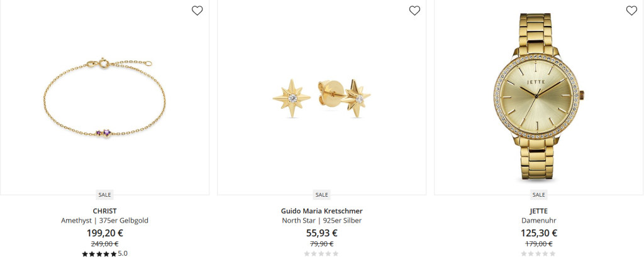Favorite the North Star earrings with heart
The width and height of the screenshot is (644, 259).
[x=414, y=11]
